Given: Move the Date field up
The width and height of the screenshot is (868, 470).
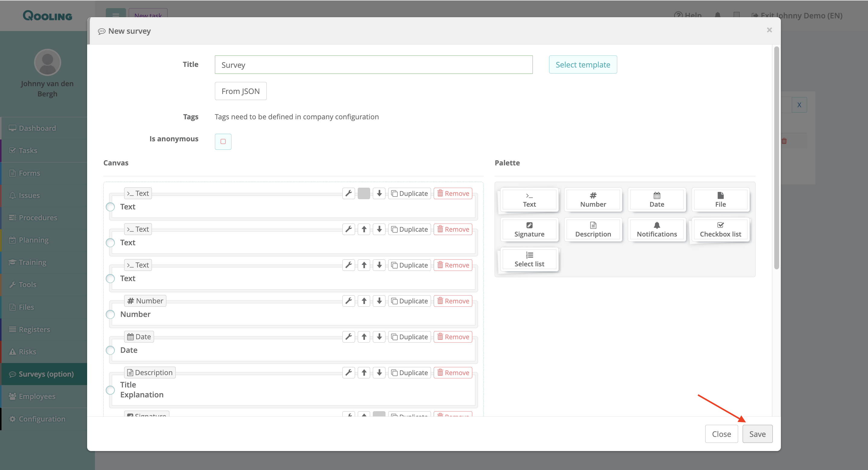Looking at the screenshot, I should point(364,337).
